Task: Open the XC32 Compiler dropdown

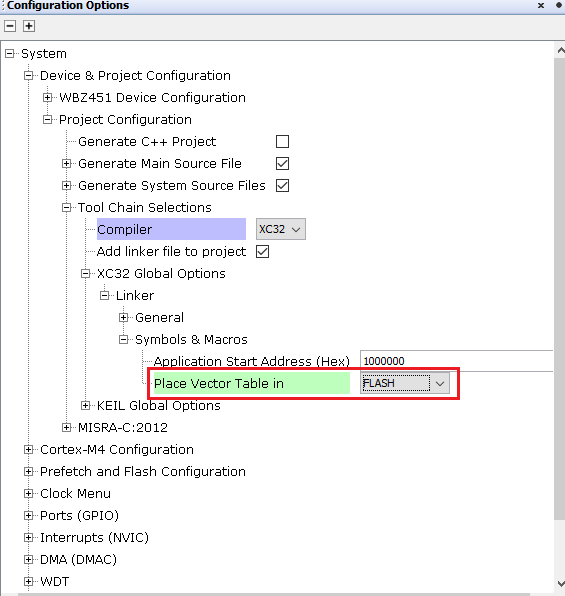Action: pyautogui.click(x=281, y=229)
